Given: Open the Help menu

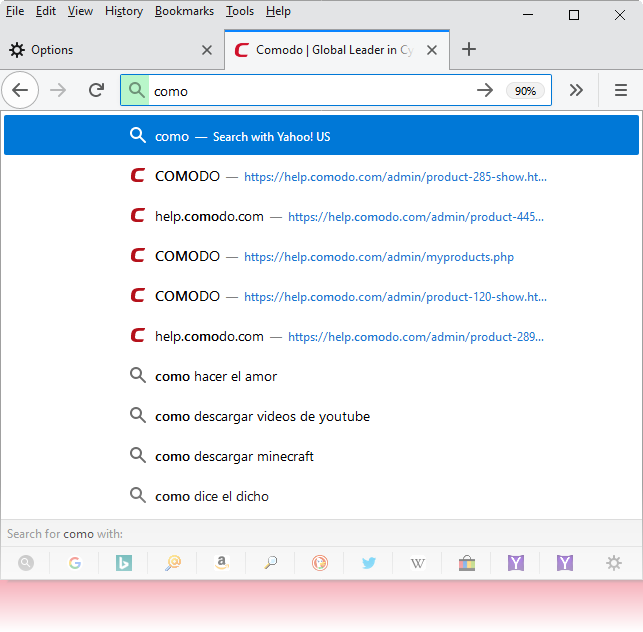Looking at the screenshot, I should point(278,11).
